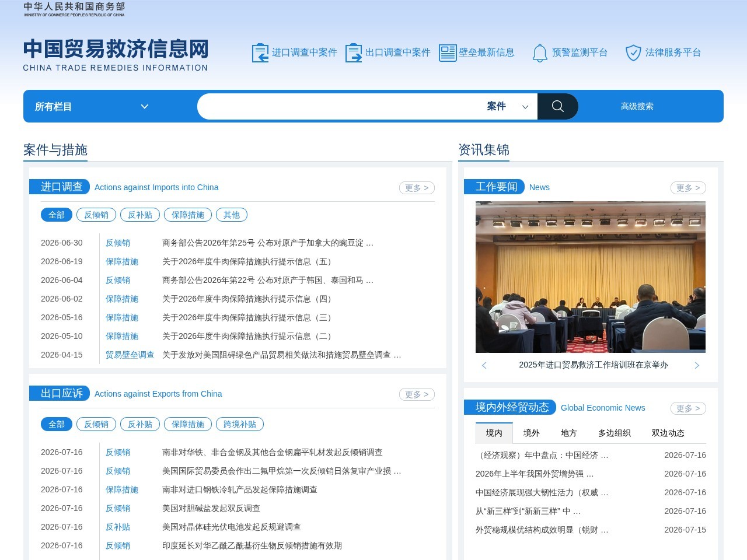Click 更多 in 境内外经贸动态 section
The width and height of the screenshot is (747, 560).
(x=689, y=408)
